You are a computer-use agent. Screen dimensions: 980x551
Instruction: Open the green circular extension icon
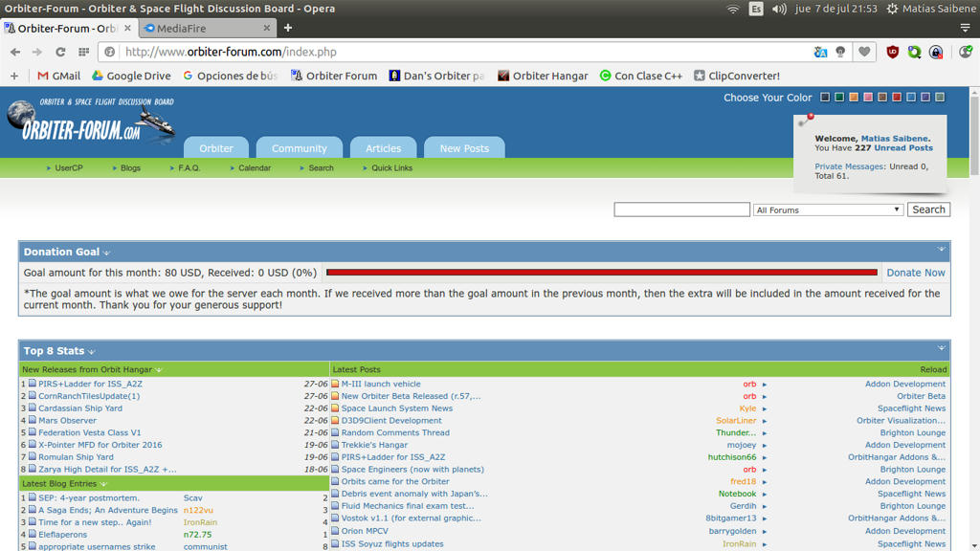(914, 52)
